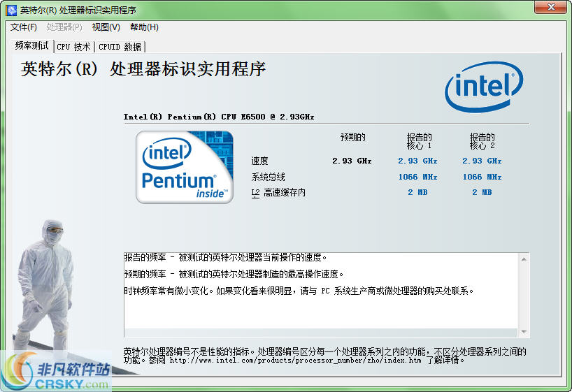Click core 2 L2 cache 2 MB
The image size is (572, 392).
(x=482, y=192)
